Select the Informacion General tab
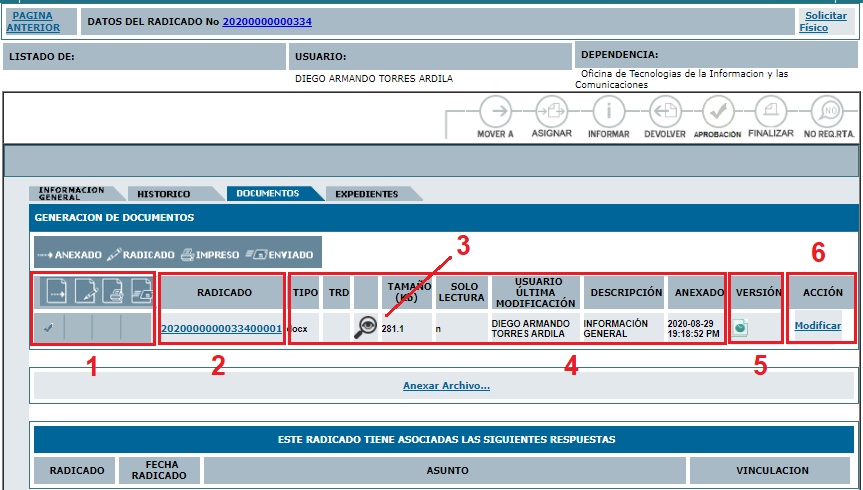 (71, 194)
